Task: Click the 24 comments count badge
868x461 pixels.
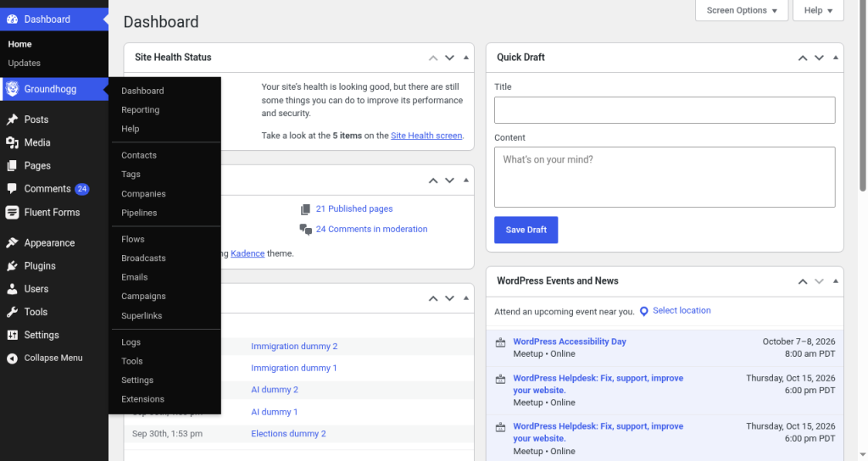Action: click(82, 189)
